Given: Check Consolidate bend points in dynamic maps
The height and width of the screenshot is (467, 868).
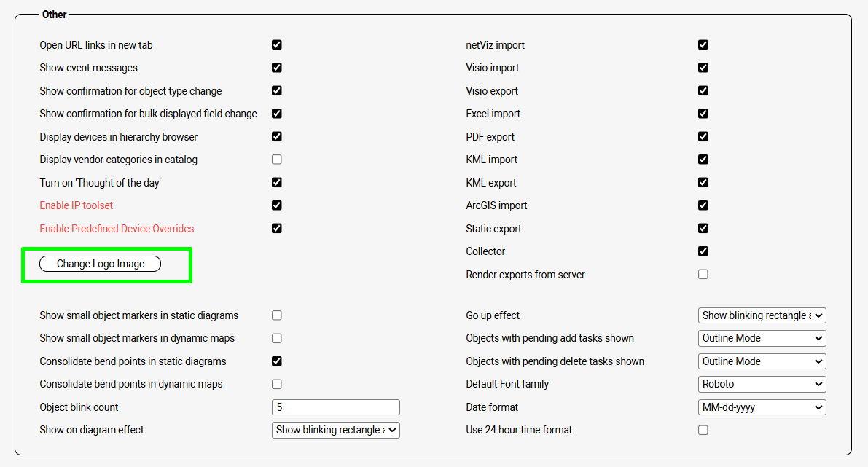Looking at the screenshot, I should click(277, 384).
